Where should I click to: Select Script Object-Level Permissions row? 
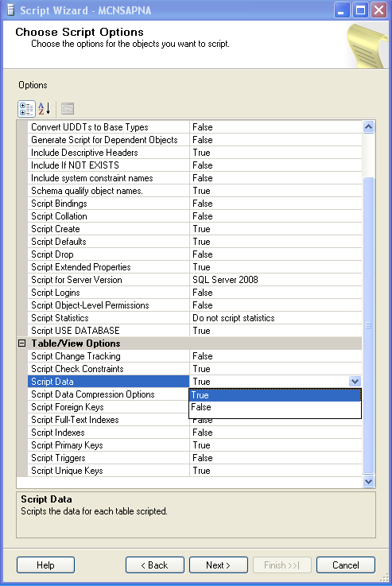click(195, 305)
